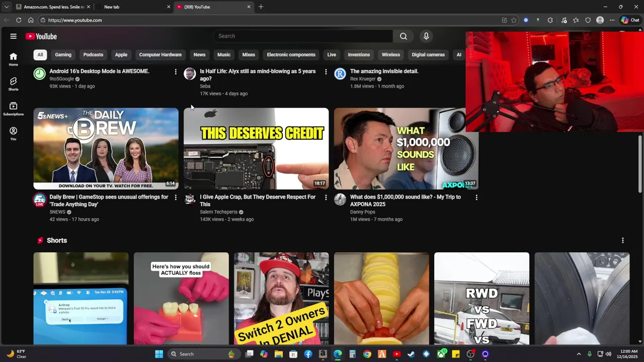This screenshot has height=362, width=644.
Task: Reload the page with refresh icon
Action: click(x=19, y=20)
